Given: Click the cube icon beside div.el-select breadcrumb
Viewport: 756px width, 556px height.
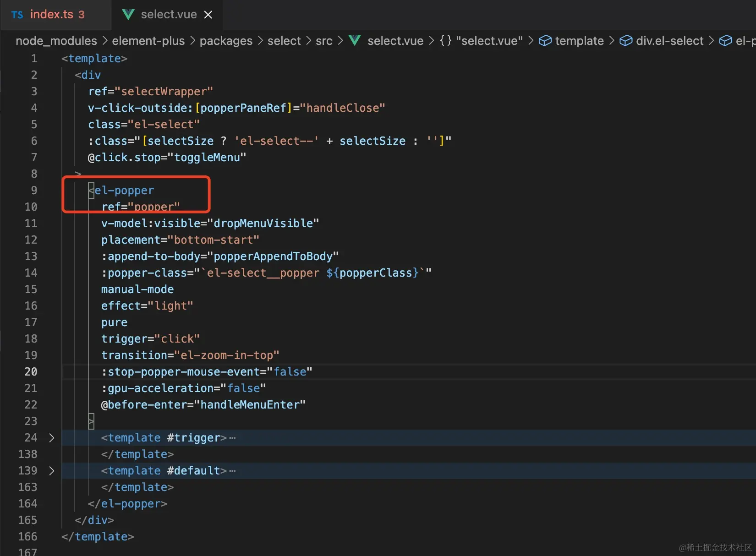Looking at the screenshot, I should (626, 41).
